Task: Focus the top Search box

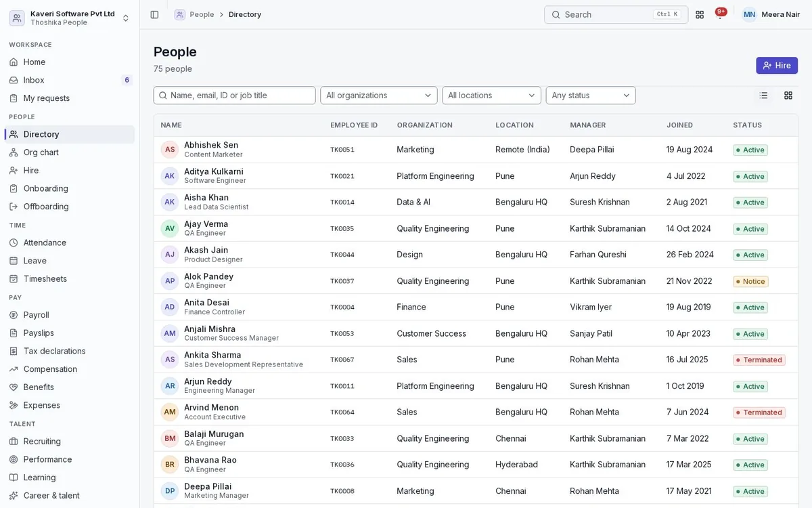Action: (x=616, y=14)
